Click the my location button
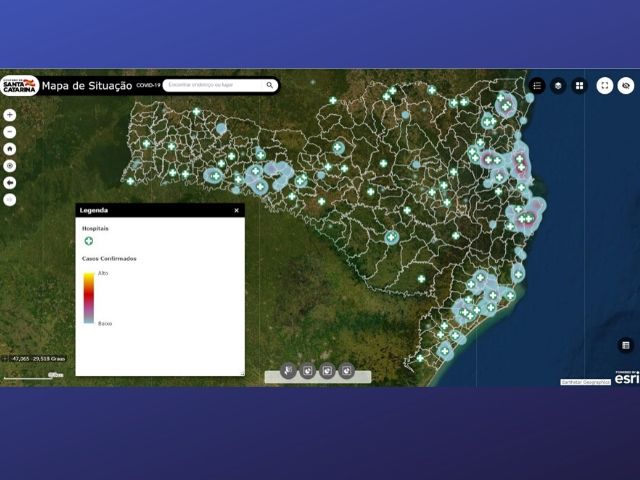The image size is (640, 480). pos(10,166)
